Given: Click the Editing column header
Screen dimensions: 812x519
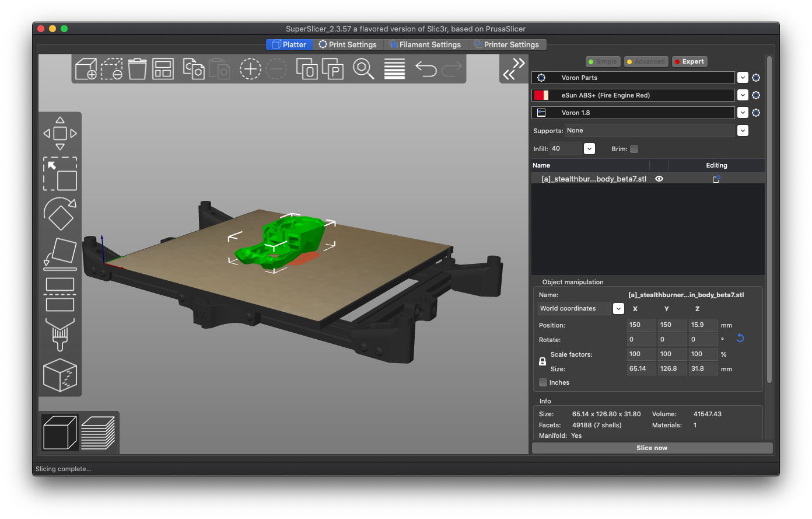Looking at the screenshot, I should pyautogui.click(x=716, y=165).
